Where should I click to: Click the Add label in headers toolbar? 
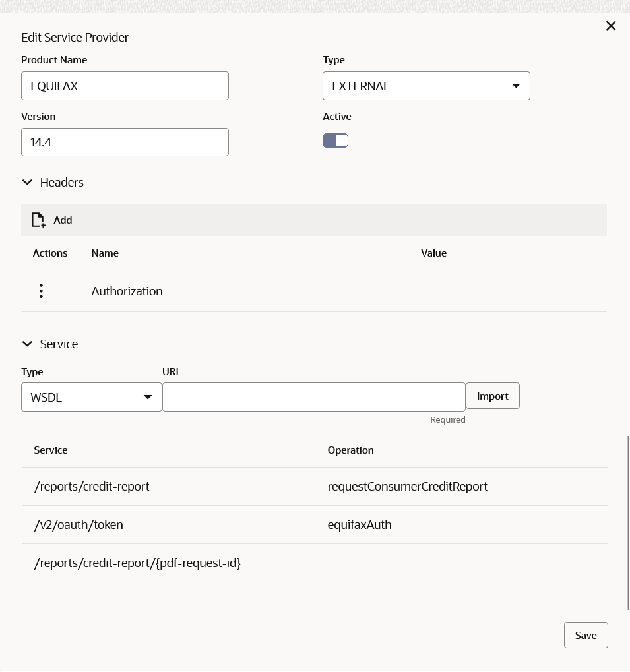tap(63, 220)
